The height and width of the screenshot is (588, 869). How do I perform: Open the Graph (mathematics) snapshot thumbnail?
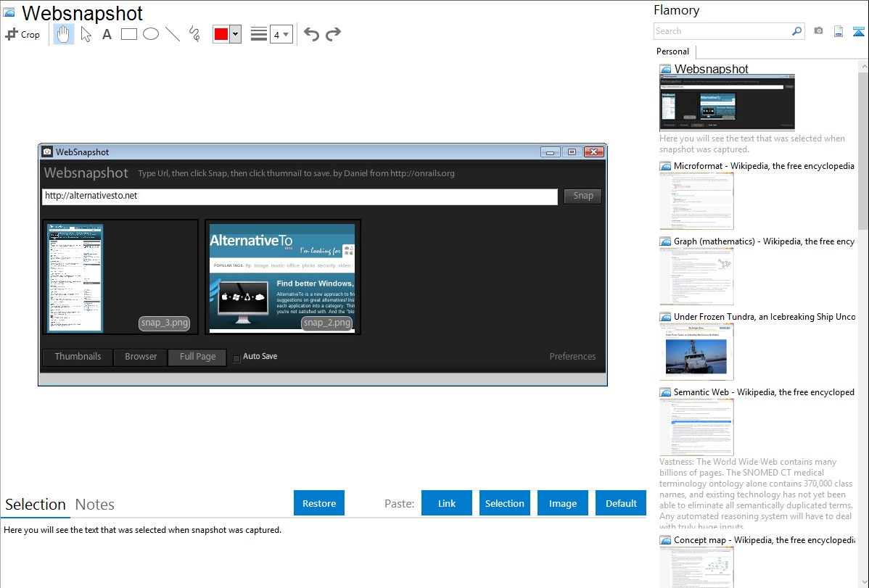(696, 276)
